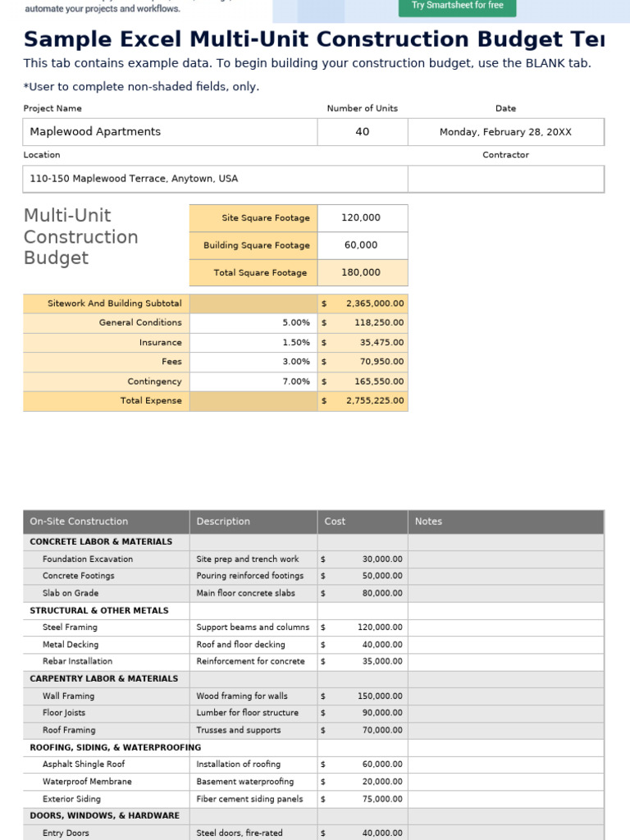Select the Roof Framing cost 70,000.00
Viewport: 630px width, 840px height.
[363, 730]
